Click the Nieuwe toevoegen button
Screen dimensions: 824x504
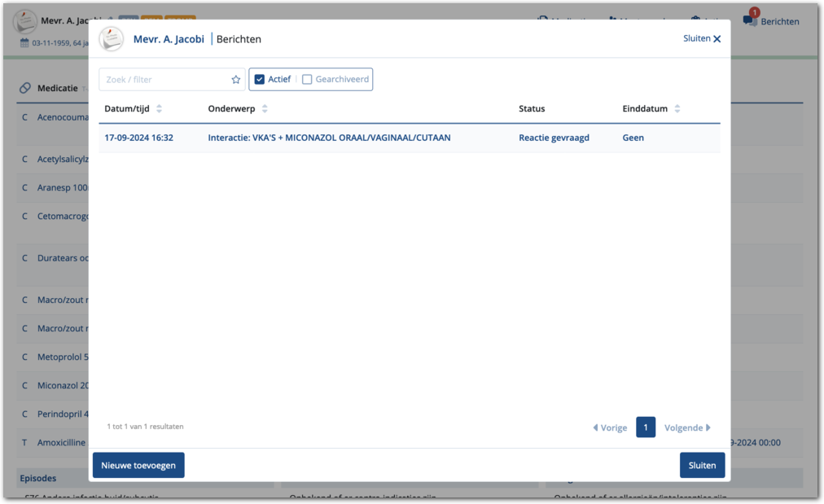pos(138,465)
